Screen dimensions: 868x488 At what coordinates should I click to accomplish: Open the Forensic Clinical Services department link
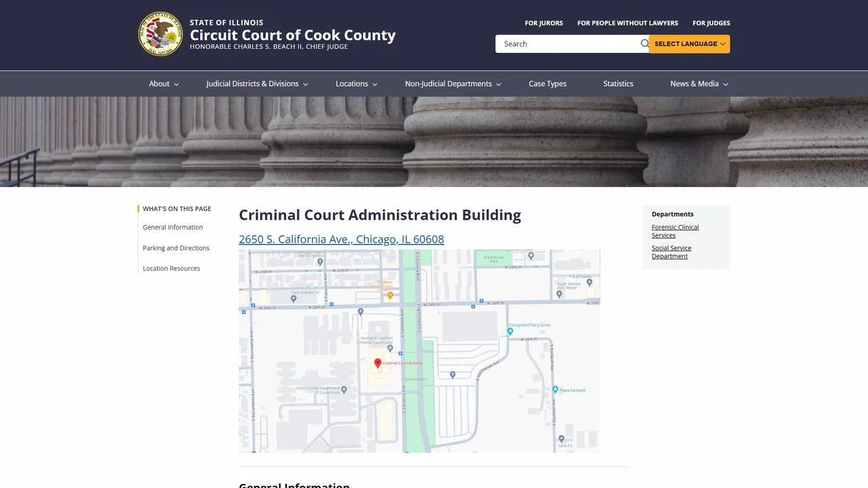click(x=675, y=231)
